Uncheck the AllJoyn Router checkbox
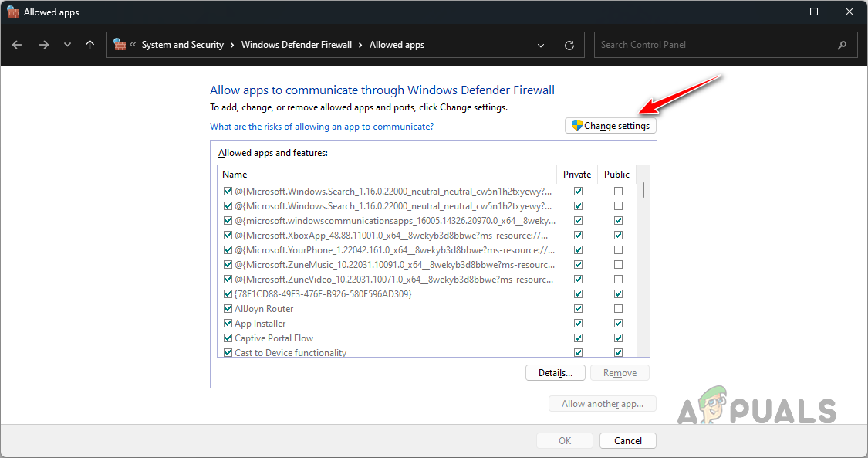 coord(228,308)
